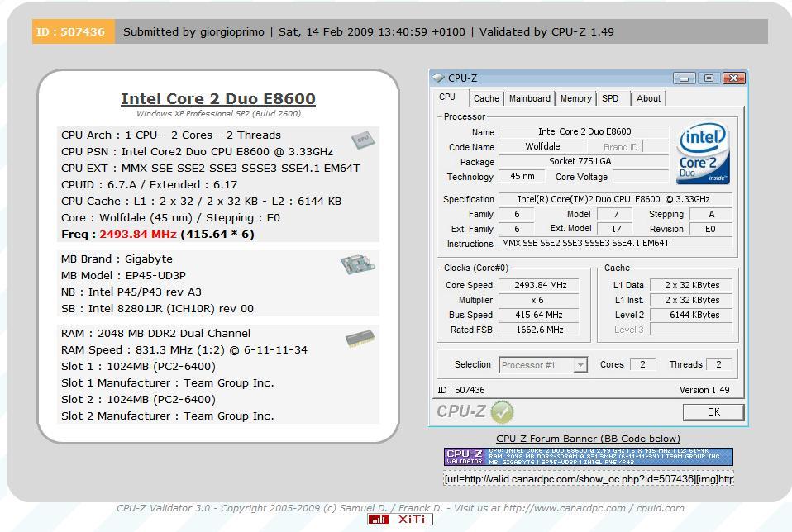
Task: Click the orange ID : 507436 badge
Action: (x=74, y=31)
